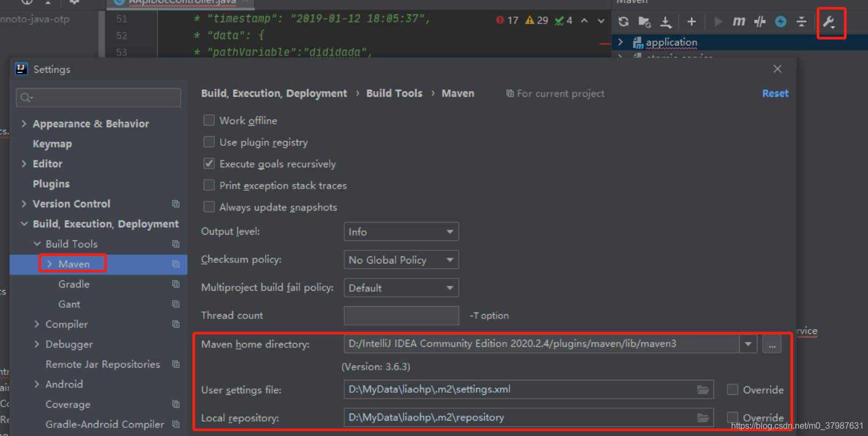
Task: Focus the settings search field
Action: (x=98, y=97)
